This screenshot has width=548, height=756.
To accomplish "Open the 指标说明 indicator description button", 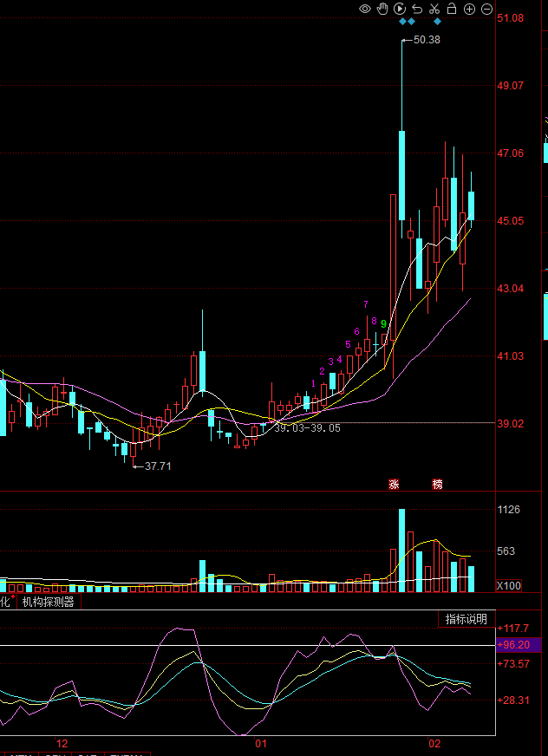I will pyautogui.click(x=466, y=619).
